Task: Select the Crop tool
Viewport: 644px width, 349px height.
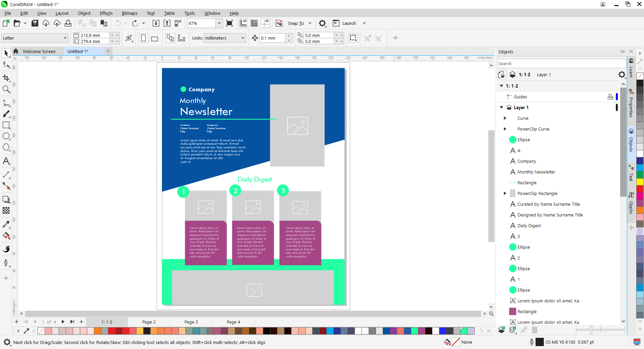Action: pyautogui.click(x=6, y=78)
